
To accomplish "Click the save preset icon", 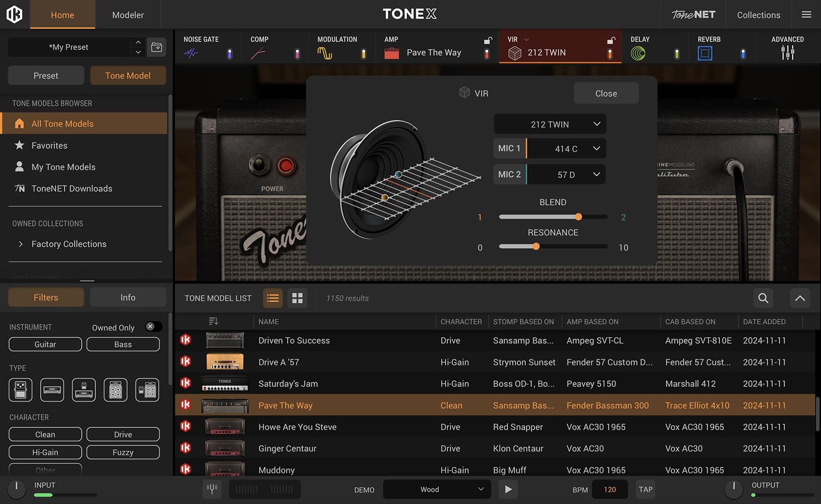I will (x=157, y=47).
